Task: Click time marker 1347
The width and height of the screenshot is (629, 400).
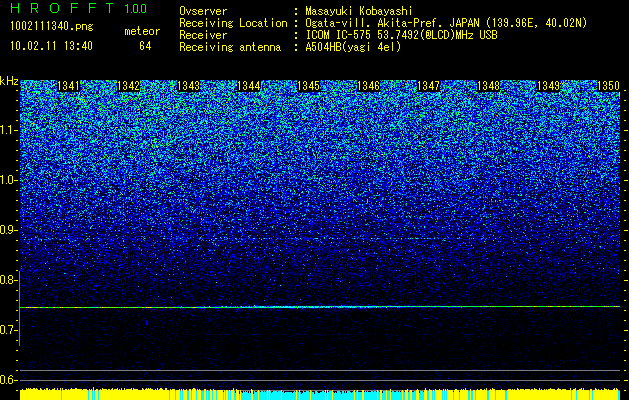Action: (428, 86)
